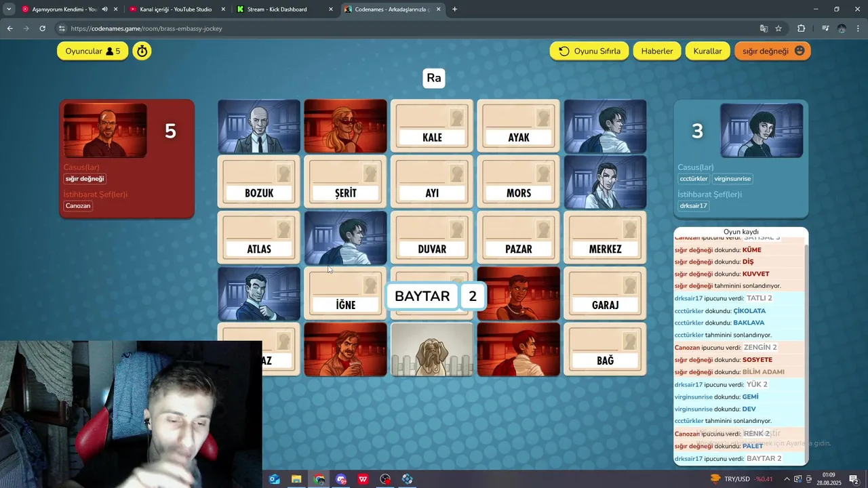This screenshot has height=488, width=868.
Task: Choose the MORS word card
Action: point(519,182)
